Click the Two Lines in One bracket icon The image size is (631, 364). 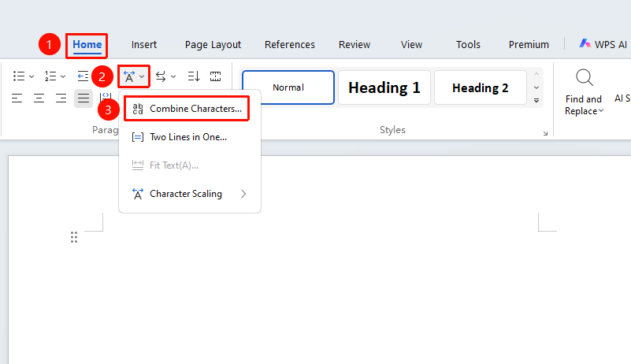coord(138,137)
